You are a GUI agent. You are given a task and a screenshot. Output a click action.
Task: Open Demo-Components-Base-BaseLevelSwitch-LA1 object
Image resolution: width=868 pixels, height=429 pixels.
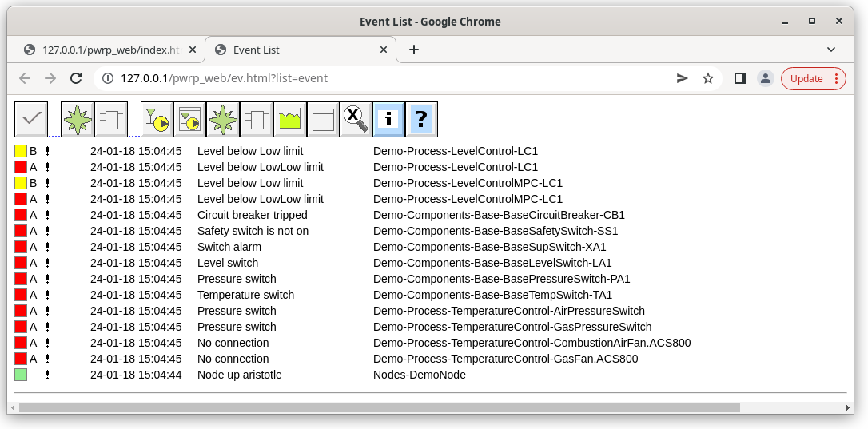pos(492,263)
